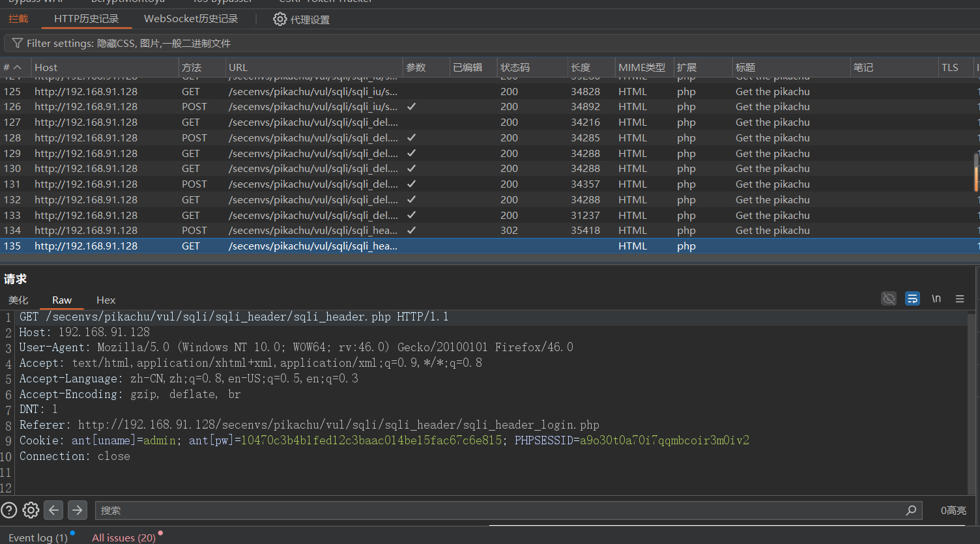
Task: Sort by the 参数 column header
Action: coord(425,67)
